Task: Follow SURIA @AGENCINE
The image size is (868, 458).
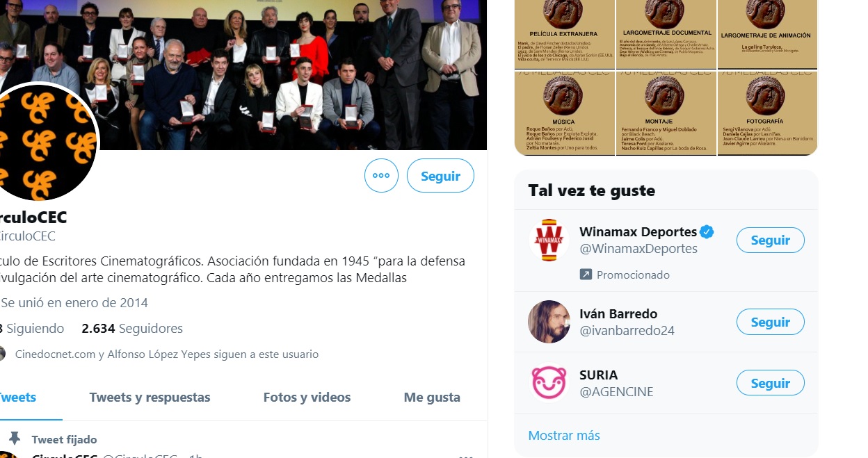Action: [771, 383]
